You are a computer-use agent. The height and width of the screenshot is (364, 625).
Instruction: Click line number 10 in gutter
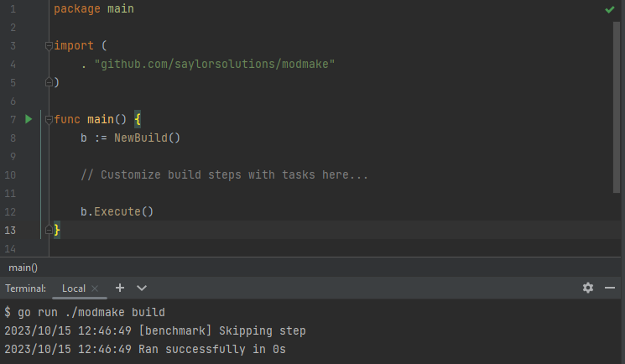tap(10, 175)
